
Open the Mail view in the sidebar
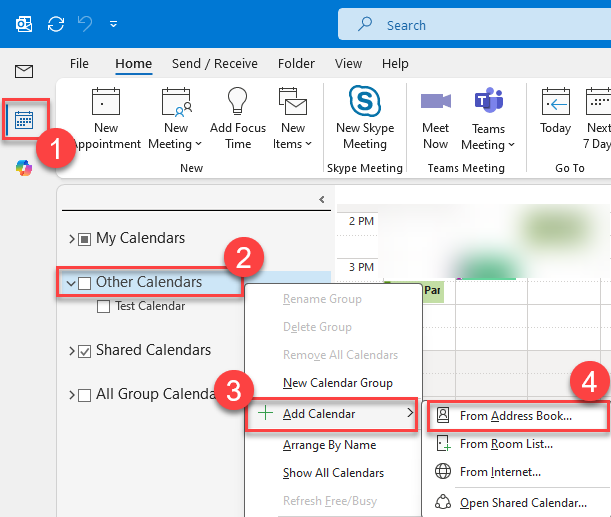click(x=23, y=71)
